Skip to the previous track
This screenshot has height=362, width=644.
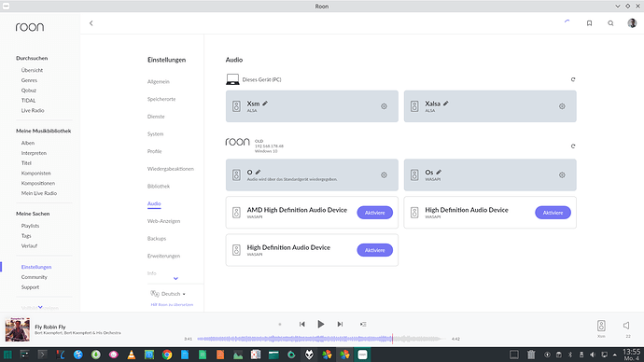pyautogui.click(x=302, y=325)
